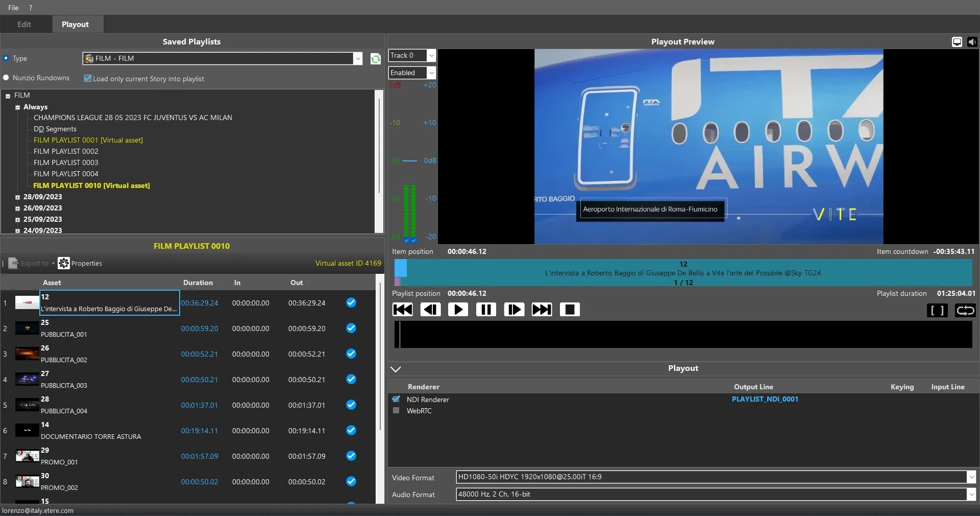Click the refresh saved playlists icon
This screenshot has width=980, height=516.
pyautogui.click(x=376, y=59)
